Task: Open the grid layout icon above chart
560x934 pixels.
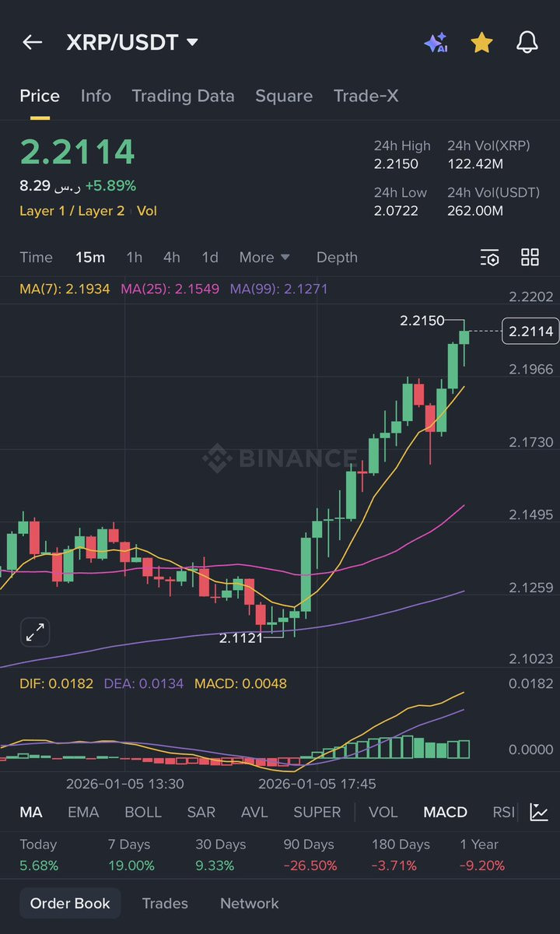Action: 530,258
